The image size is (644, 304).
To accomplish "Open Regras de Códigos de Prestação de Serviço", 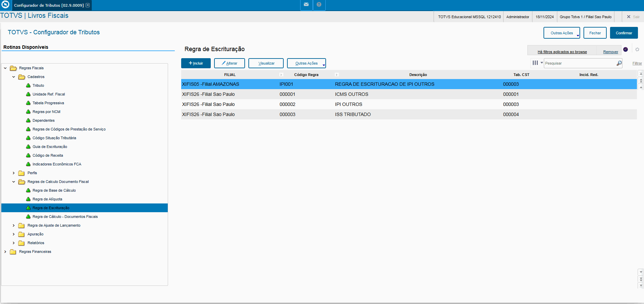I will 69,129.
